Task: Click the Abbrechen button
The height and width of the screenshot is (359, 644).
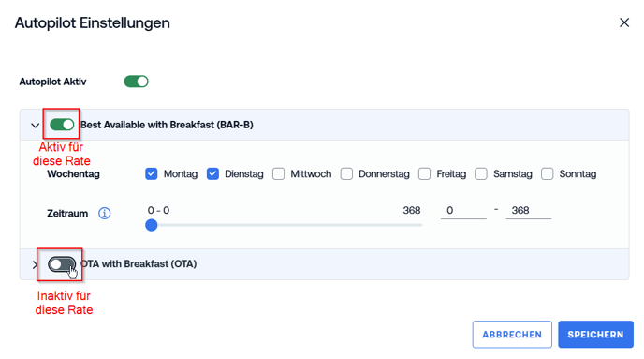Action: point(512,335)
